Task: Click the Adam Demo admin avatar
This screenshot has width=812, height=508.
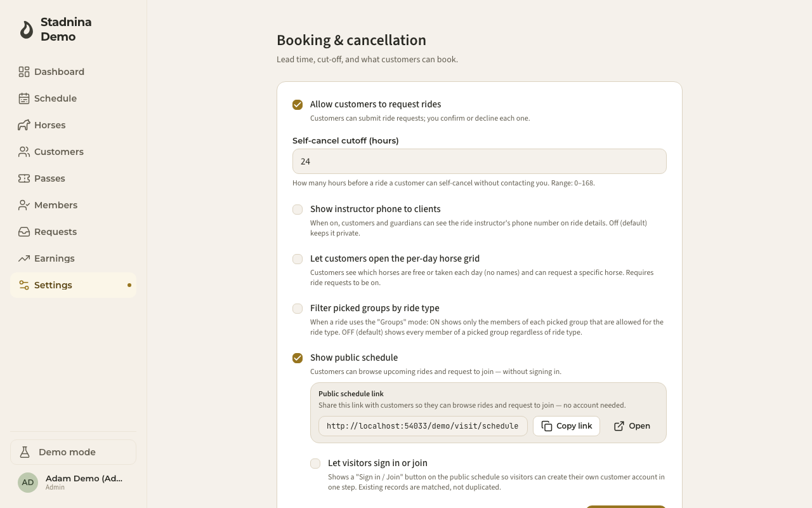Action: (28, 483)
